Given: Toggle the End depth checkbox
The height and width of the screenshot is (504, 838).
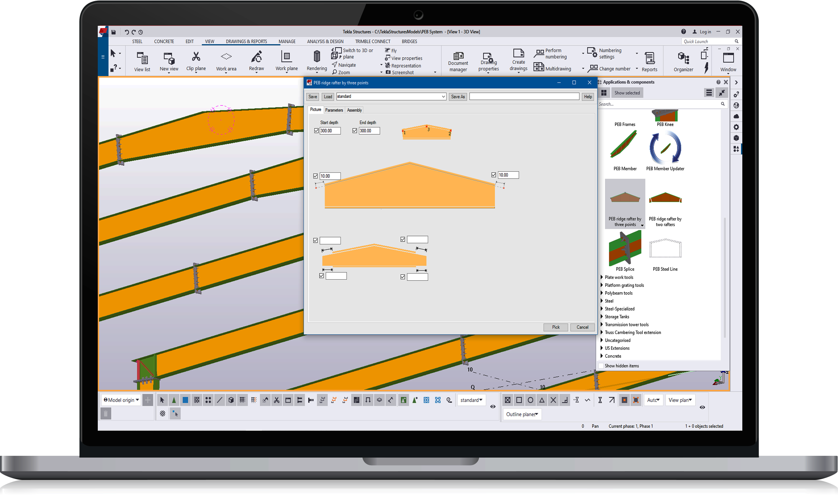Looking at the screenshot, I should pyautogui.click(x=355, y=131).
